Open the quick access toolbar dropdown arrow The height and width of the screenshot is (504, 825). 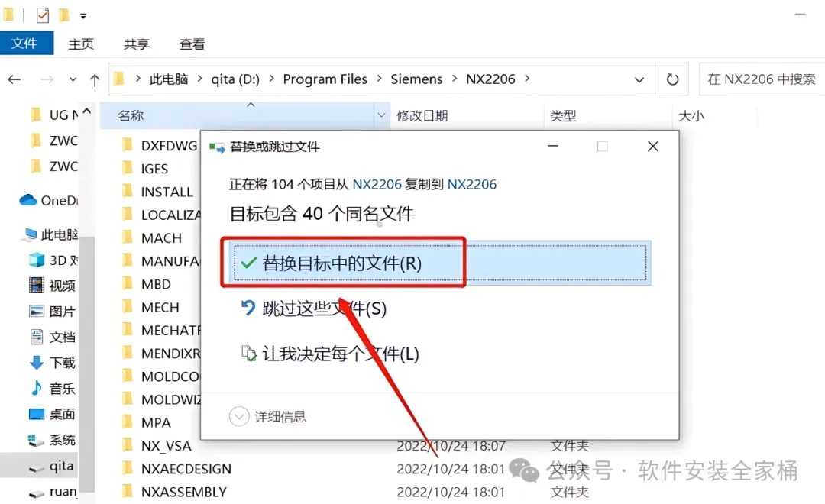(x=83, y=16)
